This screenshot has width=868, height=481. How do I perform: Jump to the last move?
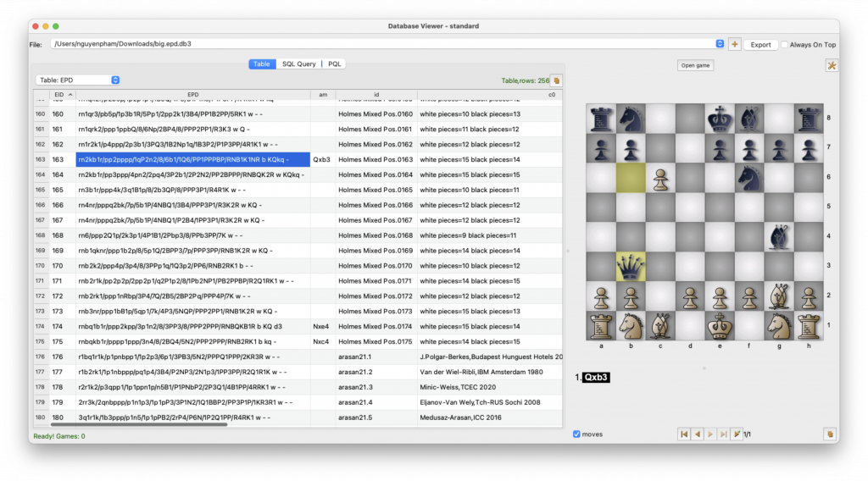(x=723, y=434)
